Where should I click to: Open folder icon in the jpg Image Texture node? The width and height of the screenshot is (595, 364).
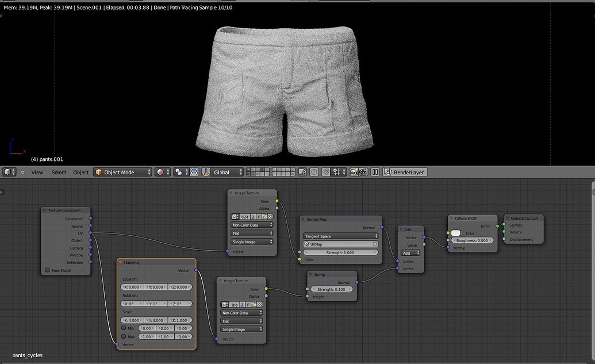pos(254,304)
